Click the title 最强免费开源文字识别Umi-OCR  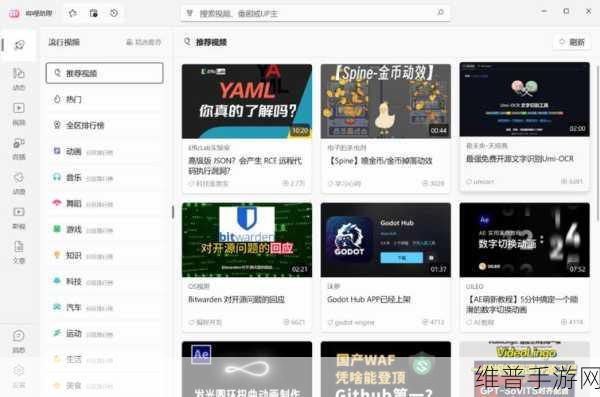(x=520, y=158)
